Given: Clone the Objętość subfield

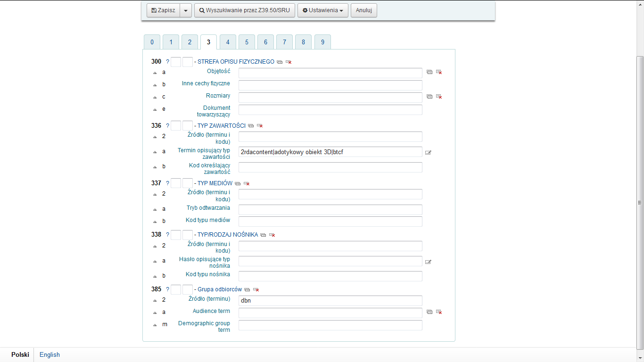Looking at the screenshot, I should click(429, 72).
